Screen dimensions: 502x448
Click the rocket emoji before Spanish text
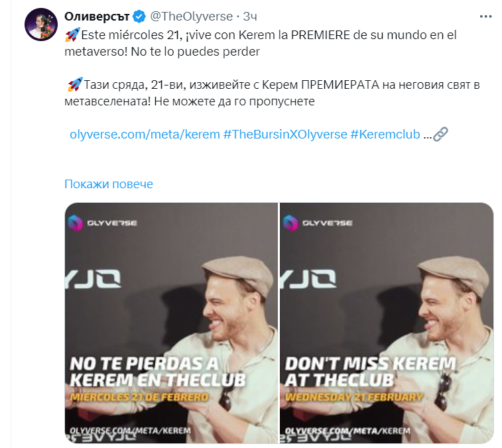coord(72,35)
